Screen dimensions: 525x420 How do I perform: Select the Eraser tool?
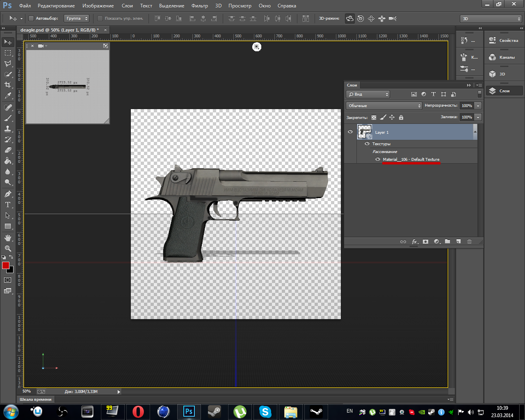pos(8,150)
